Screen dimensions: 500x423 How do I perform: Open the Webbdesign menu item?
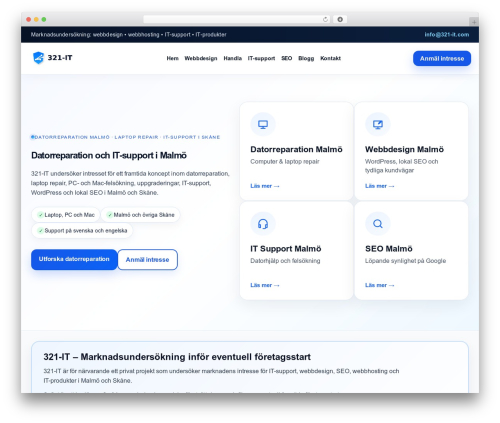201,58
